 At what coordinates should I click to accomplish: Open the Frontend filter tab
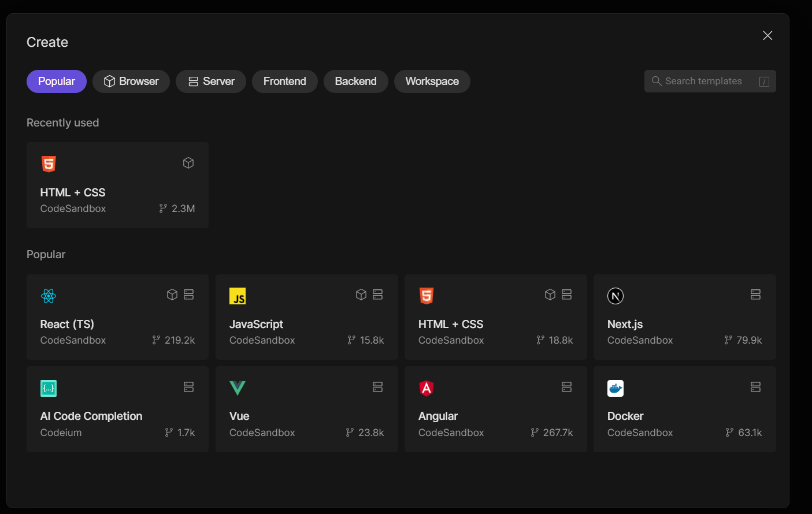point(285,81)
